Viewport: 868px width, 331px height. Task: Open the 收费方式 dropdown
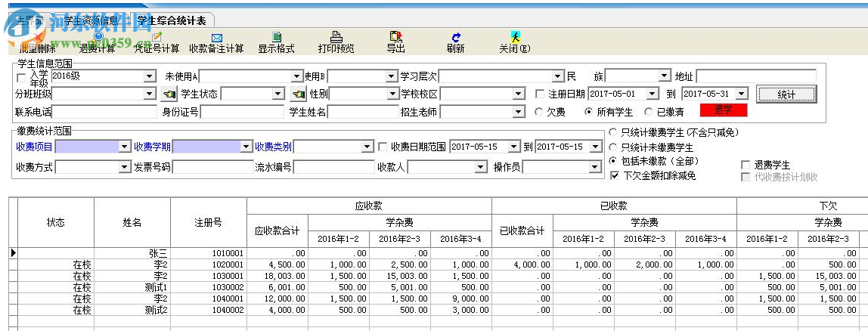pyautogui.click(x=125, y=166)
